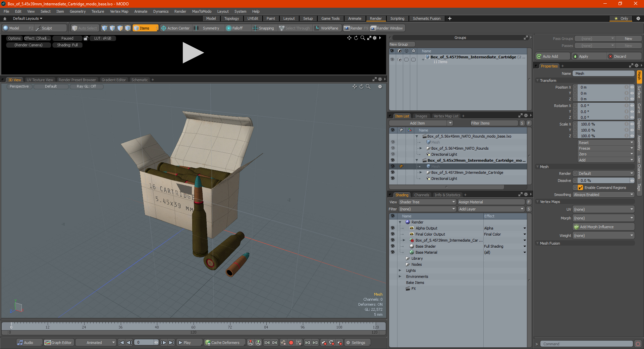Switch to Channels tab
644x349 pixels.
pyautogui.click(x=421, y=195)
